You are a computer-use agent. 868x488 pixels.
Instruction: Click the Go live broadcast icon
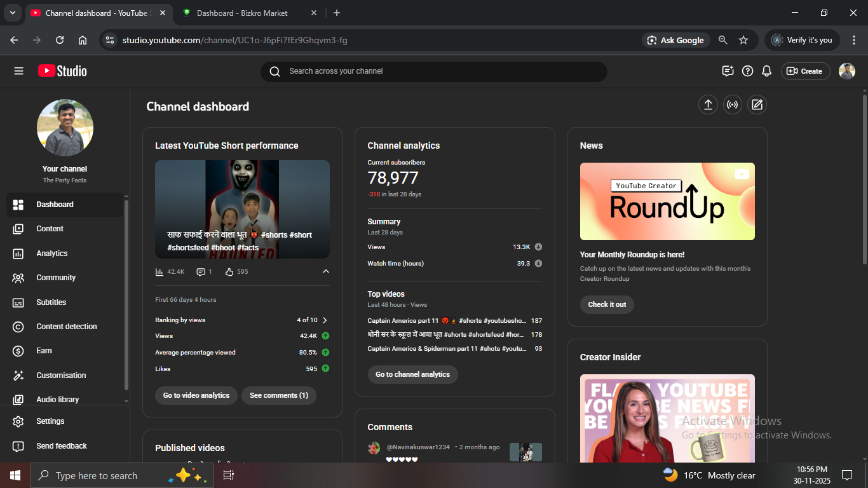732,105
